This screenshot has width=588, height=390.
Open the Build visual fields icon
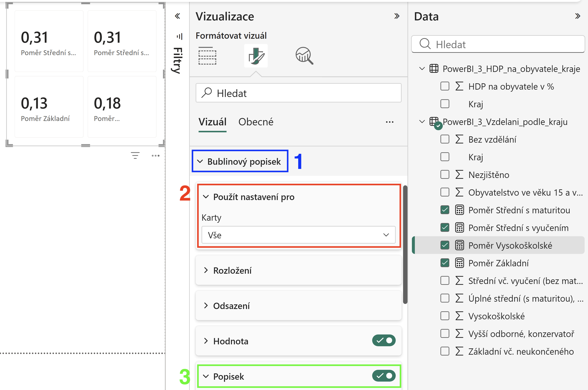coord(207,56)
